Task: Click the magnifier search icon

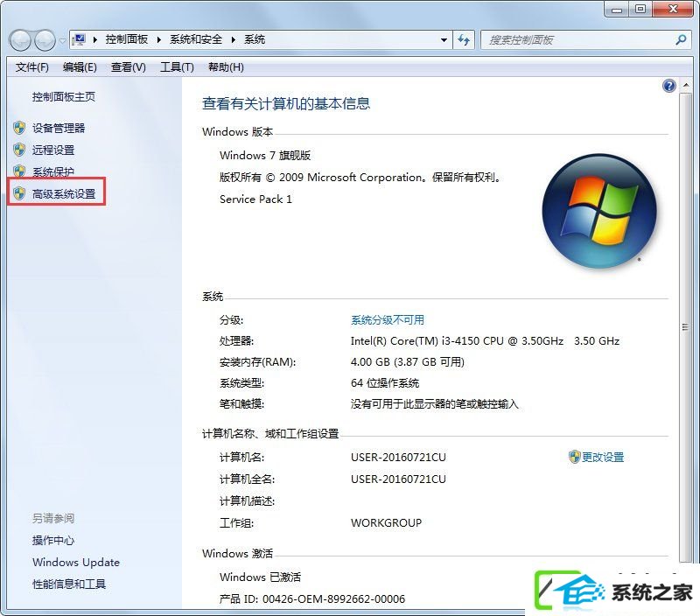Action: click(682, 39)
